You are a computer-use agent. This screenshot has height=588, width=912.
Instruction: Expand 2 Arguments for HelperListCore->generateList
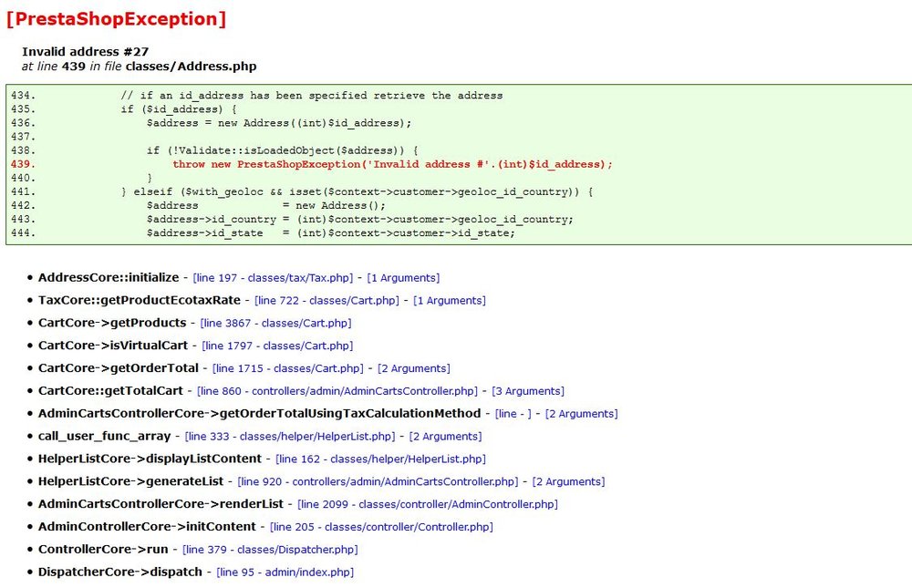tap(569, 482)
